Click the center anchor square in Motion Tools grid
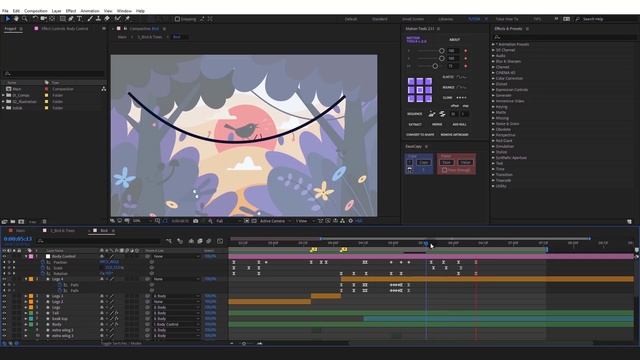Screen dimensions: 640x360 (x=420, y=90)
